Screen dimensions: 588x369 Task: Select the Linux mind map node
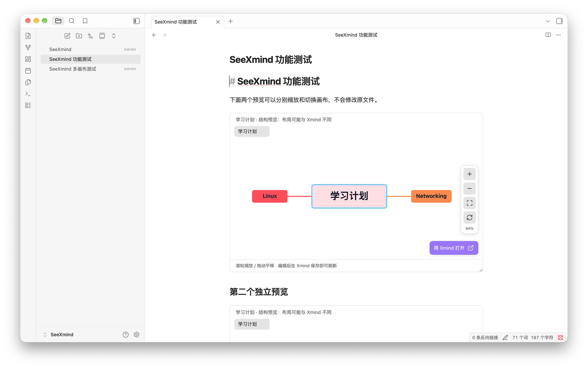(x=270, y=196)
